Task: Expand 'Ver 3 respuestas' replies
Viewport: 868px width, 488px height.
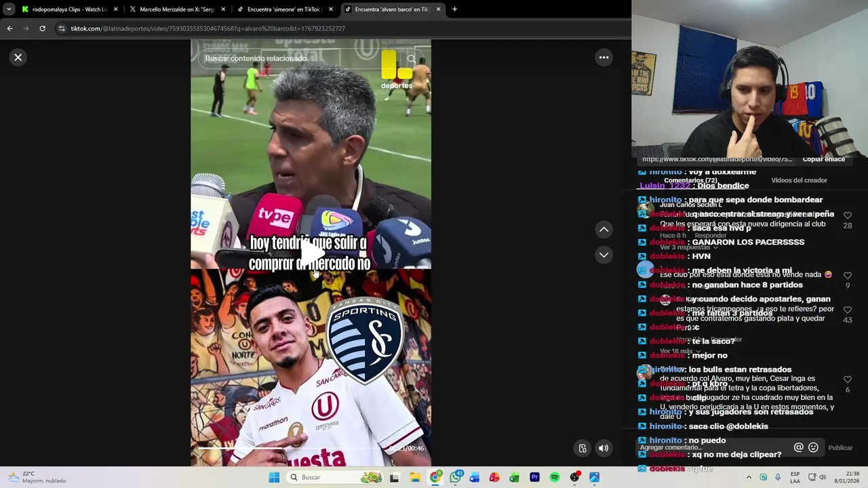Action: tap(688, 247)
